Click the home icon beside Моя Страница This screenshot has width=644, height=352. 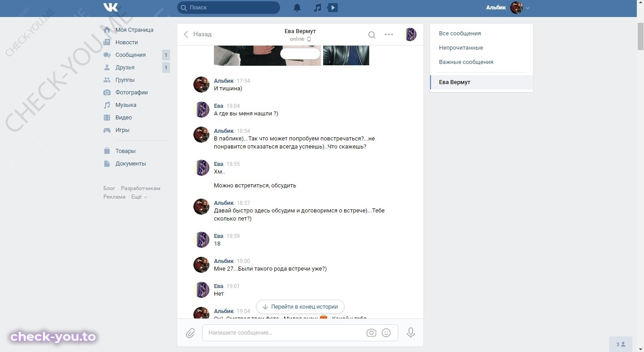click(107, 30)
